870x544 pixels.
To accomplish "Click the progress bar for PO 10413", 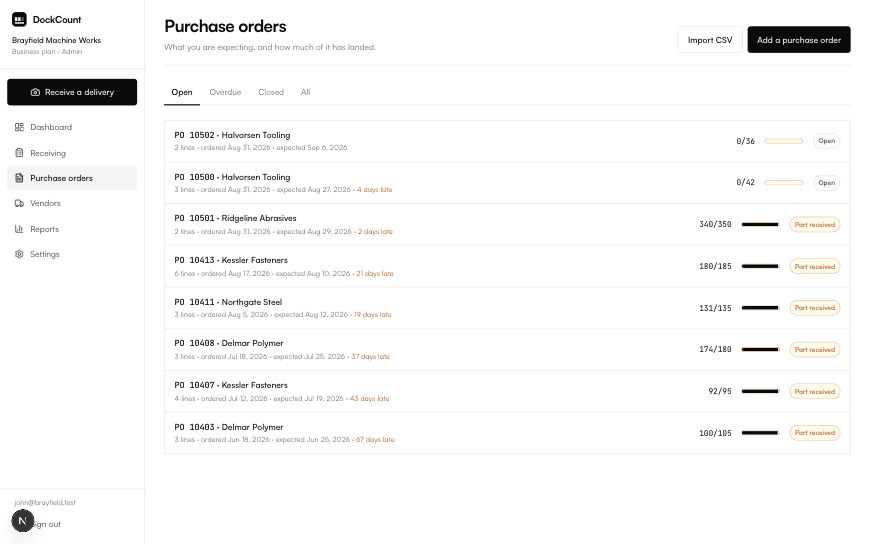I will [761, 266].
